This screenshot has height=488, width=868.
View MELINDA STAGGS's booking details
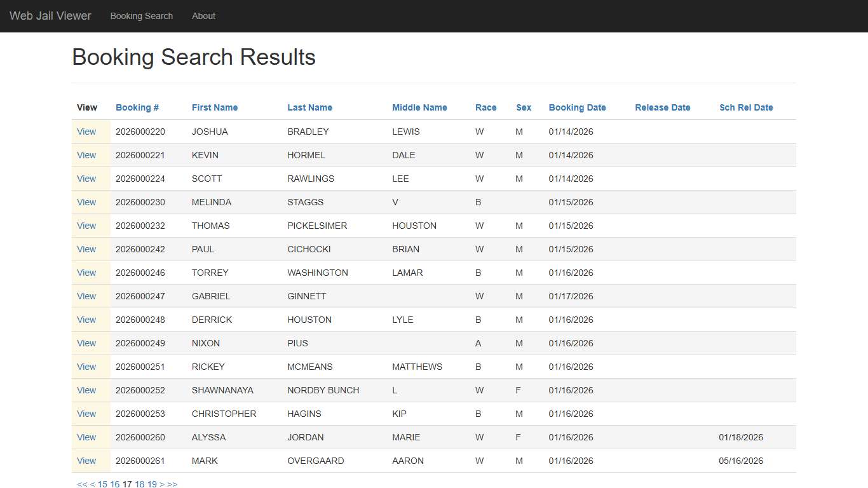[86, 202]
